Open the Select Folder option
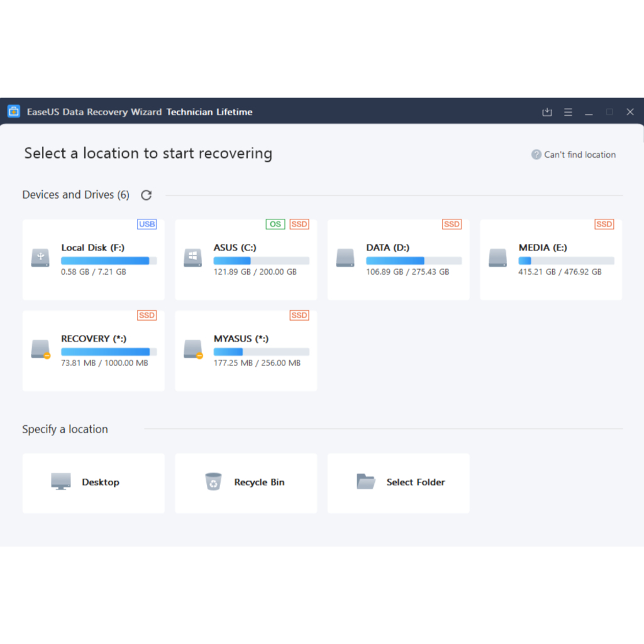The height and width of the screenshot is (644, 644). (x=398, y=483)
